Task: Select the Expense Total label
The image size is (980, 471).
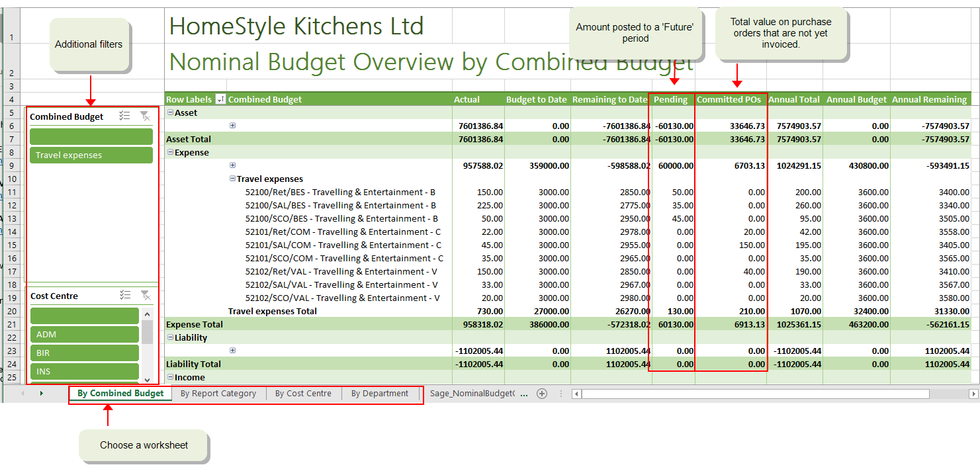Action: click(x=195, y=324)
